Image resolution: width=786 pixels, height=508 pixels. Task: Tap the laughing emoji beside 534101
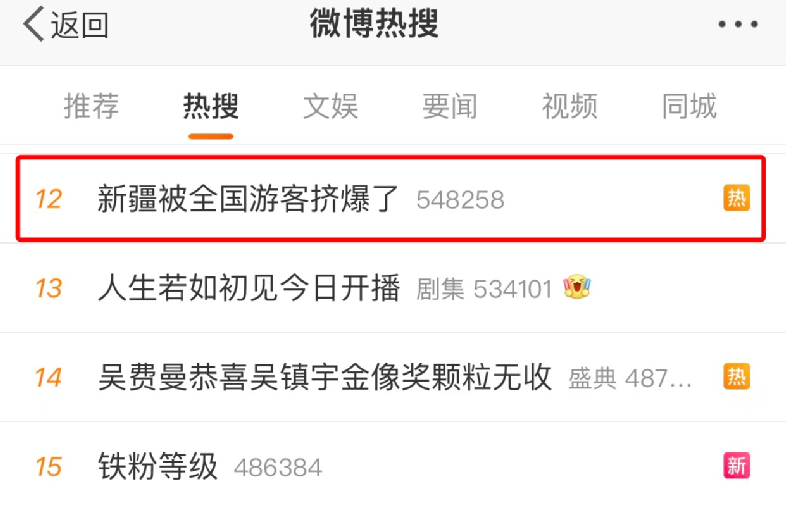tap(577, 287)
